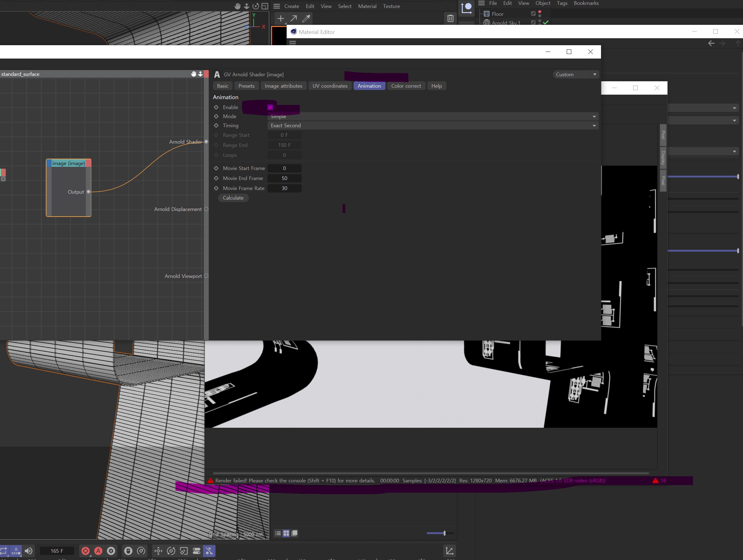The image size is (743, 560).
Task: Click the current frame field showing 165 F
Action: tap(57, 551)
